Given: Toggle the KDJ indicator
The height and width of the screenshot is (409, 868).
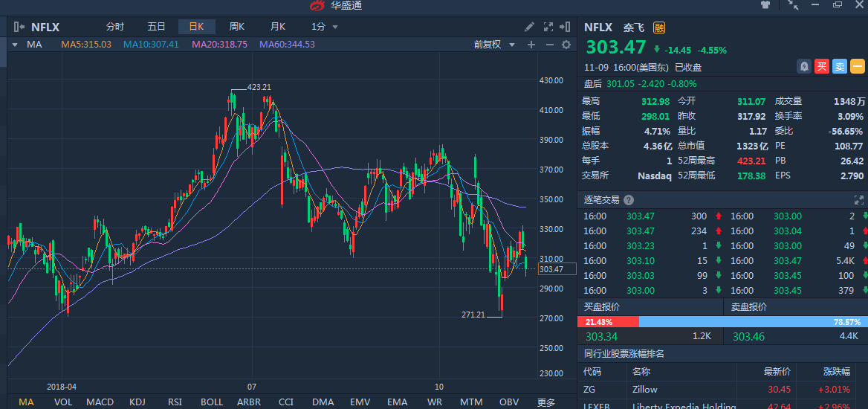Looking at the screenshot, I should (137, 402).
